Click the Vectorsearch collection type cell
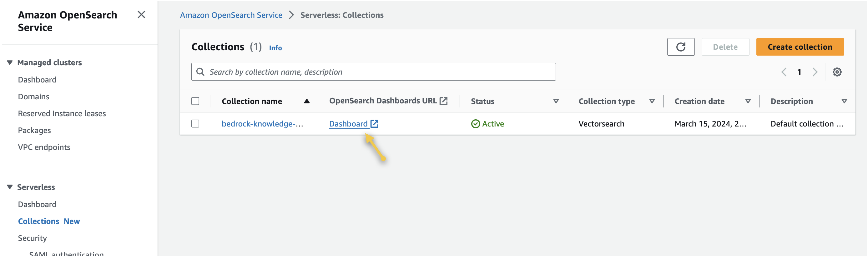The height and width of the screenshot is (258, 868). pyautogui.click(x=601, y=124)
